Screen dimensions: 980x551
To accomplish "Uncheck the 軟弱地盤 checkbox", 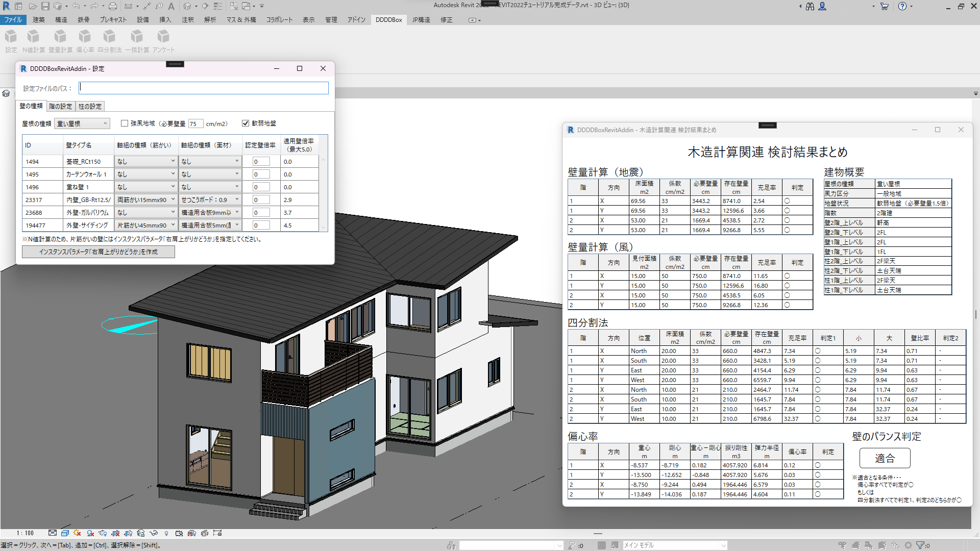I will tap(246, 123).
